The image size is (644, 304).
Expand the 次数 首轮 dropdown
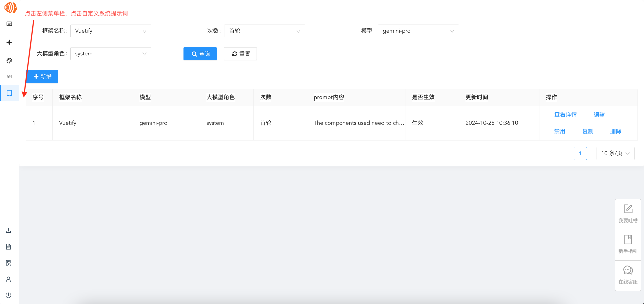coord(264,31)
